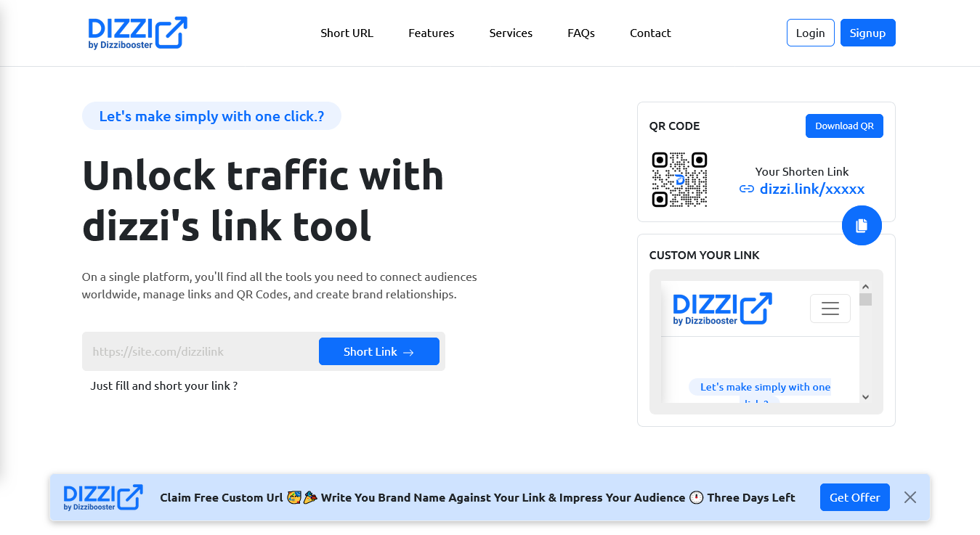Open the dizzi.link/xxxxx shortened link

[811, 189]
